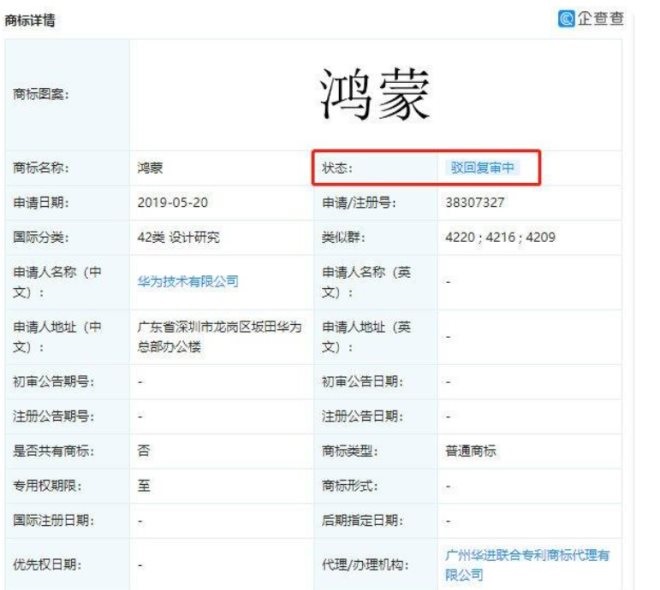
Task: Click label 申请人名称（英文）
Action: (x=366, y=282)
